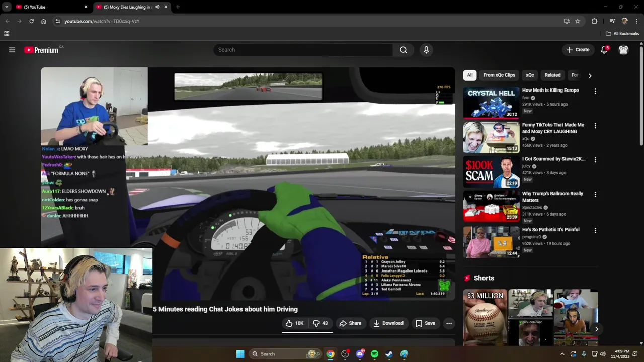Screen dimensions: 644x362
Task: Click the install app icon in address bar
Action: (567, 21)
